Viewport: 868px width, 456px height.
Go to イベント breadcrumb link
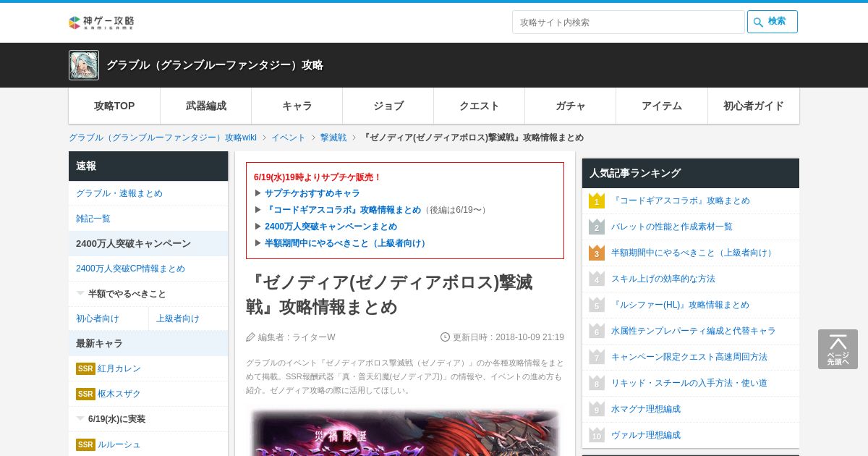coord(289,138)
